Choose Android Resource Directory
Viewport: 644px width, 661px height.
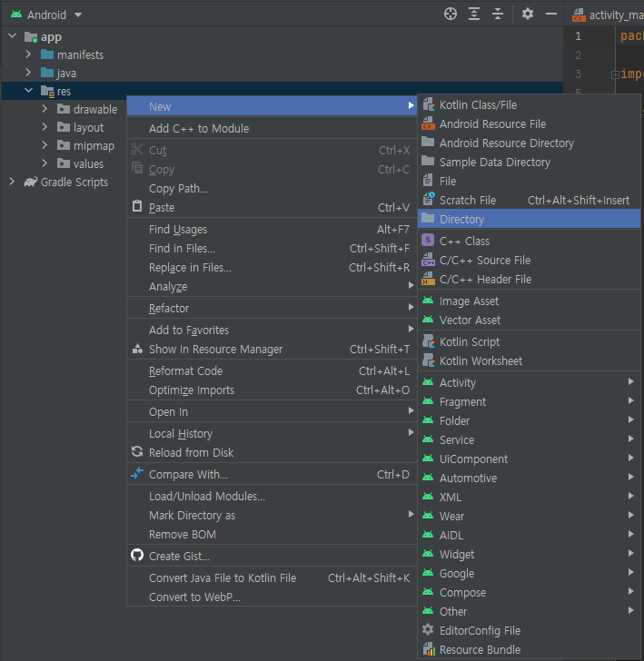coord(529,143)
